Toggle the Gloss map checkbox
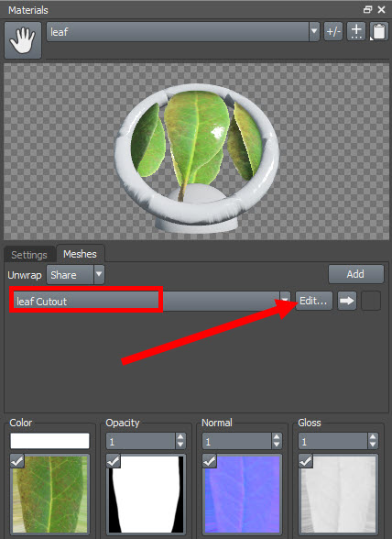This screenshot has height=539, width=392. point(305,461)
